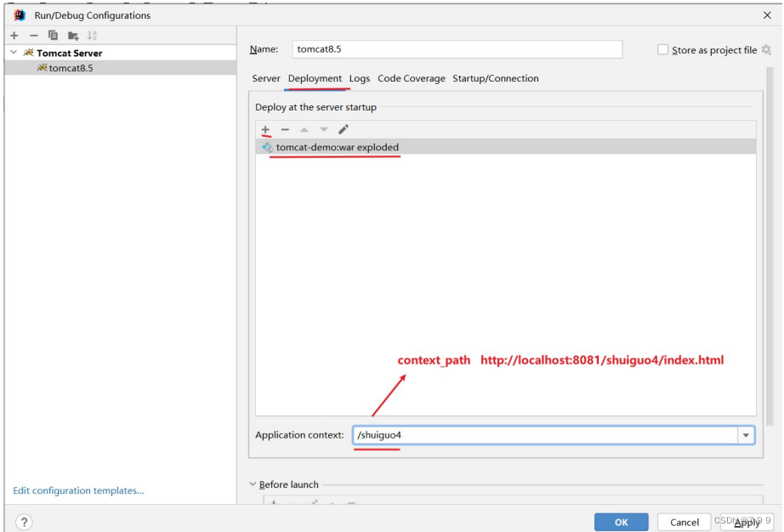Collapse the Tomcat Server tree node
Viewport: 784px width, 532px height.
tap(14, 53)
